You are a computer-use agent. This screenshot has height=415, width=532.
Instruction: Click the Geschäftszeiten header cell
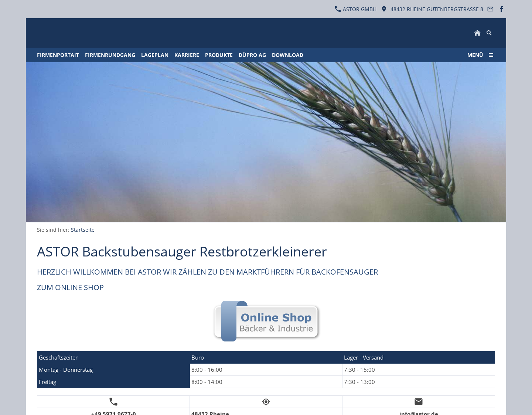coord(113,357)
